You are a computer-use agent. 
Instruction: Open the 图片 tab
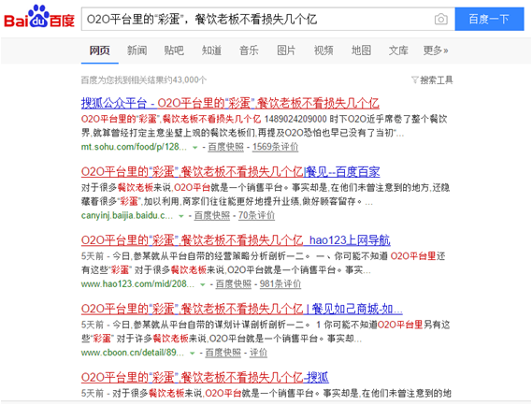pos(286,51)
